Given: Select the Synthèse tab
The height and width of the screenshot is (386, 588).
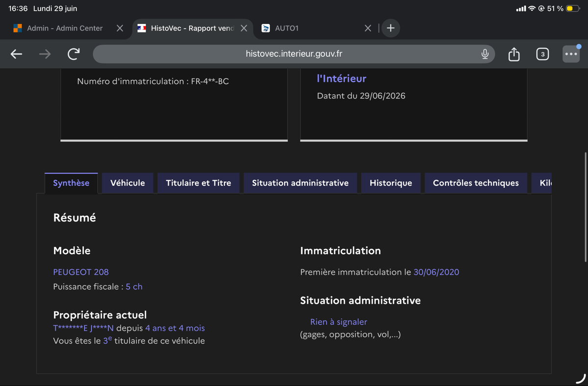Looking at the screenshot, I should (71, 183).
